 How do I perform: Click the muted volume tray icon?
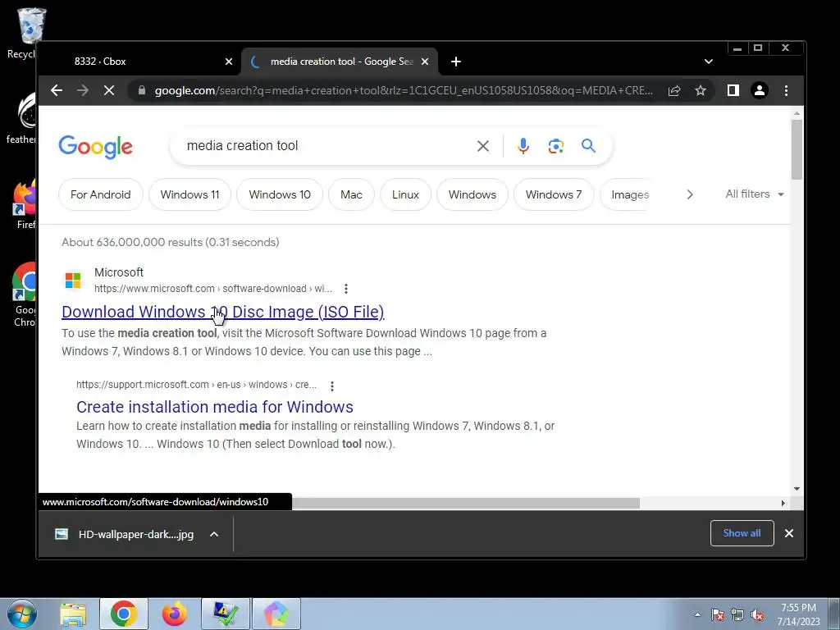757,614
